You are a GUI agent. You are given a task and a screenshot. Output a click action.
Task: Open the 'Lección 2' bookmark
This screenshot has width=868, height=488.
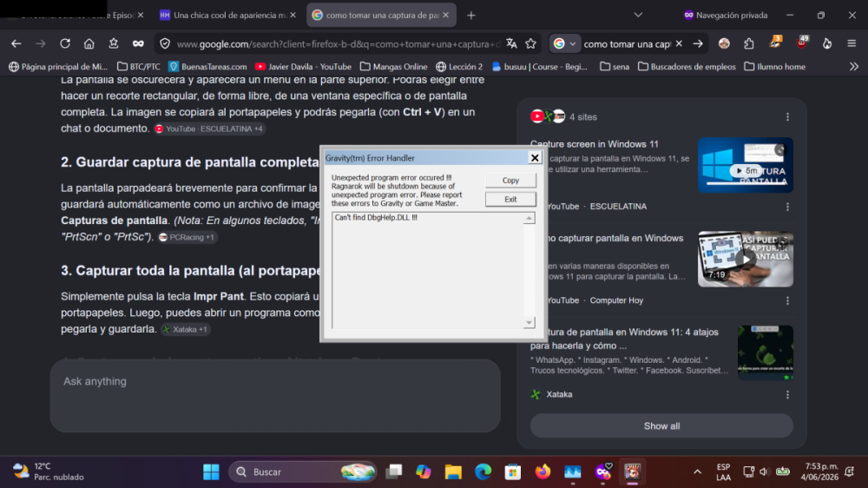tap(459, 67)
